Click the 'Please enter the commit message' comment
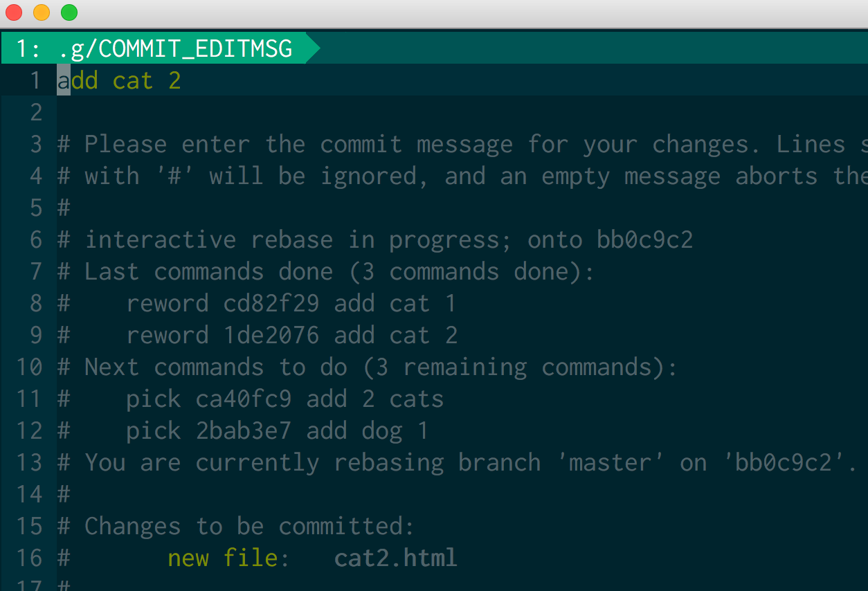The image size is (868, 591). point(298,145)
